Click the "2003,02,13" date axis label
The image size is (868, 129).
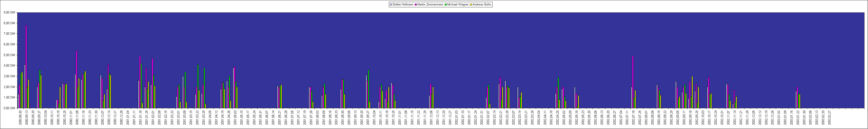[x=817, y=118]
